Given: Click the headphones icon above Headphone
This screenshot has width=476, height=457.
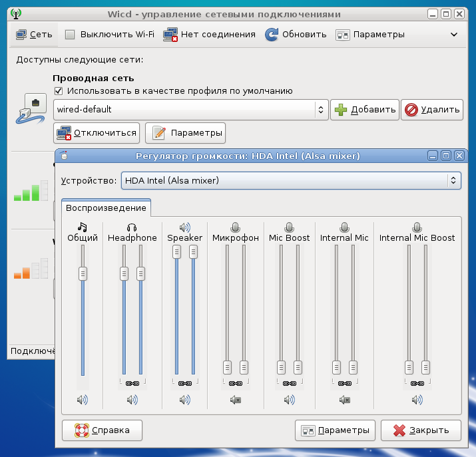Looking at the screenshot, I should [132, 227].
